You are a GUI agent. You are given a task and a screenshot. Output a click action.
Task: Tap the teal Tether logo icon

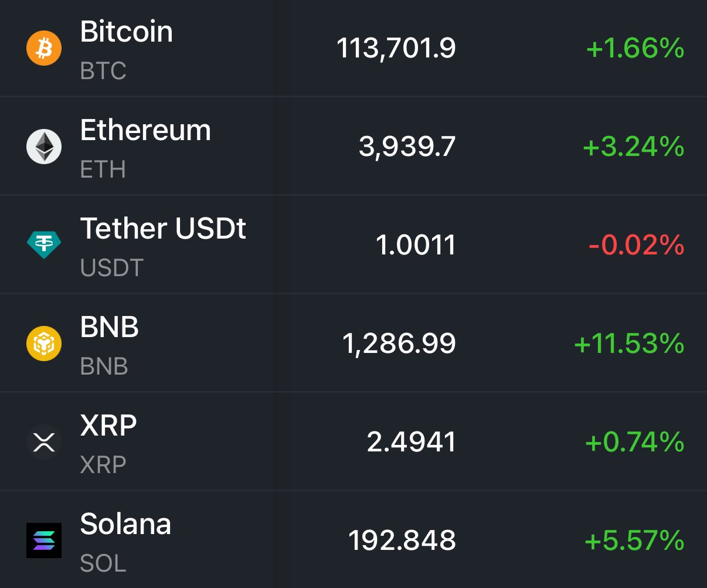[44, 244]
